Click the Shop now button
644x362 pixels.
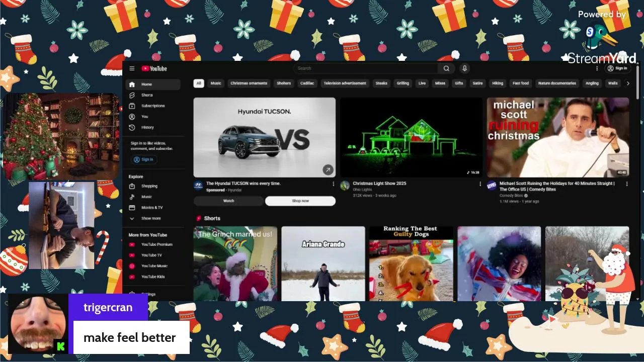300,201
